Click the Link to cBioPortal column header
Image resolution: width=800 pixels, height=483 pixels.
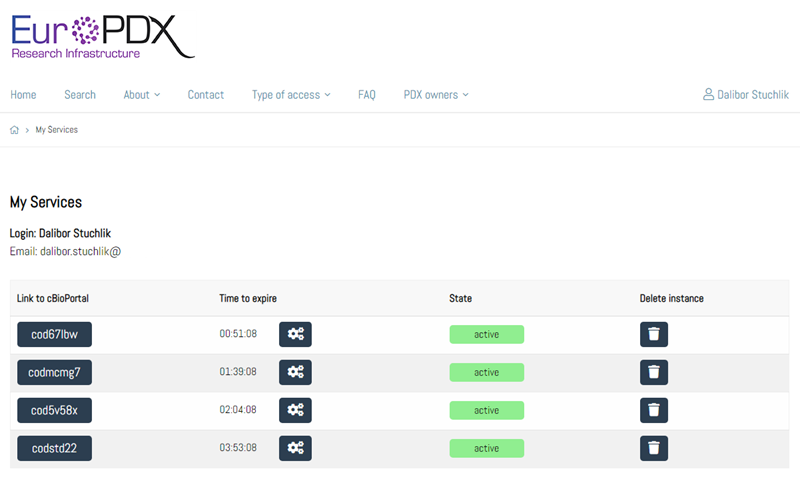[x=53, y=298]
